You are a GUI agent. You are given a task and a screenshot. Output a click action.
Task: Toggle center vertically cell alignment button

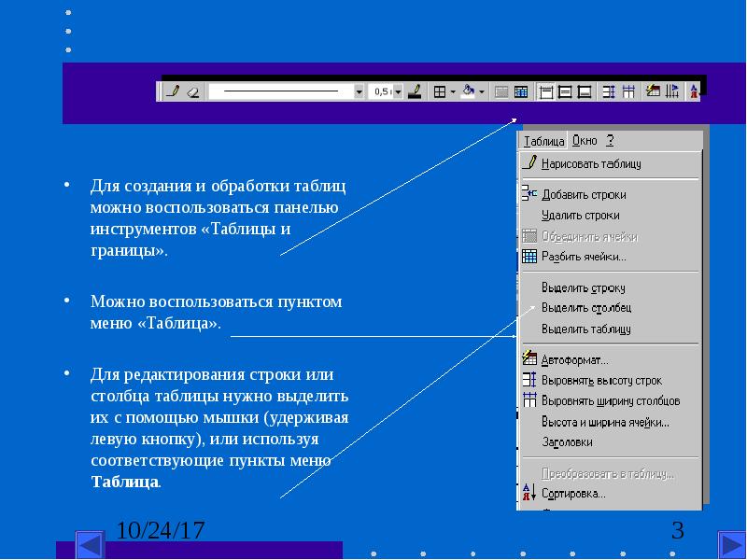(565, 91)
